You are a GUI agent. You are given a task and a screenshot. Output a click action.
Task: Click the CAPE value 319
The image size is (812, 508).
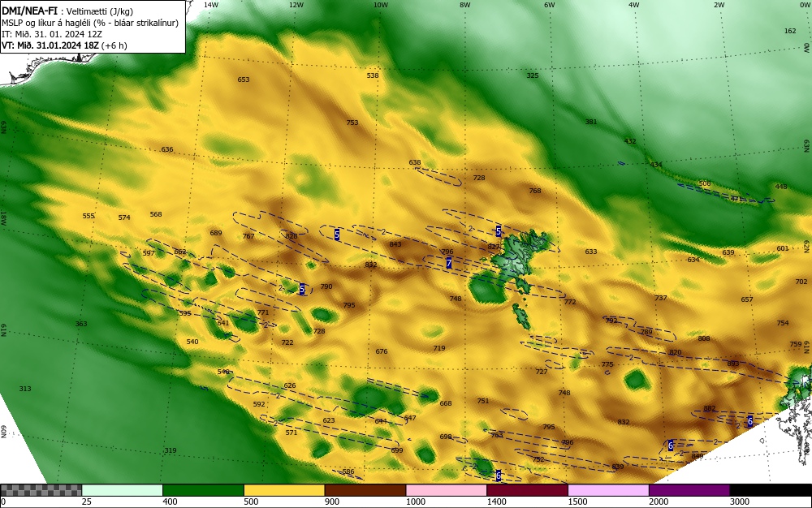point(171,450)
